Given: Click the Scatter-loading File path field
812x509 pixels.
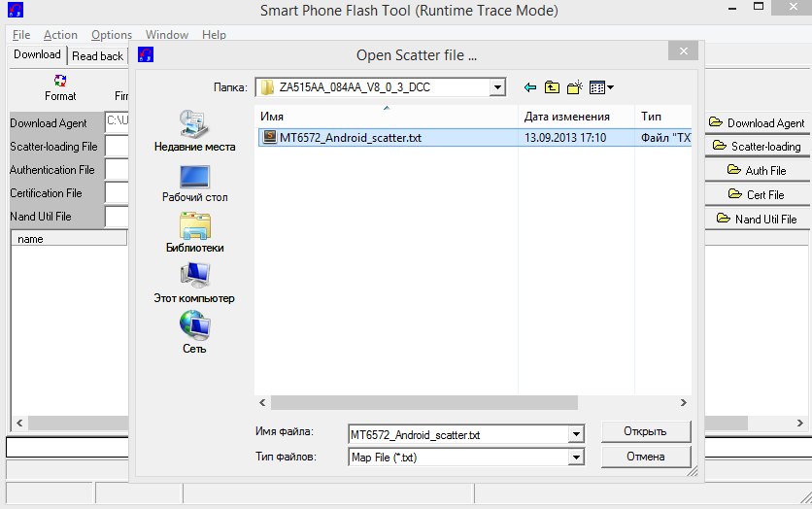Looking at the screenshot, I should click(x=117, y=146).
